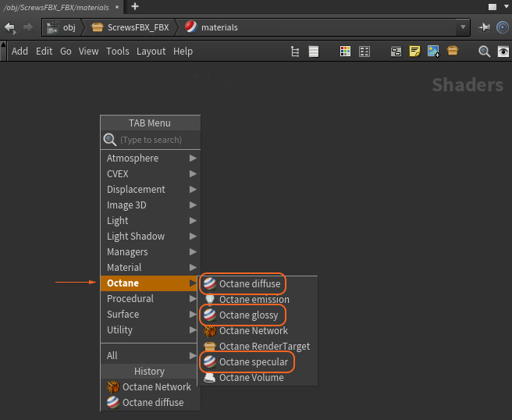Click the search magnifier in TAB Menu

[x=110, y=140]
